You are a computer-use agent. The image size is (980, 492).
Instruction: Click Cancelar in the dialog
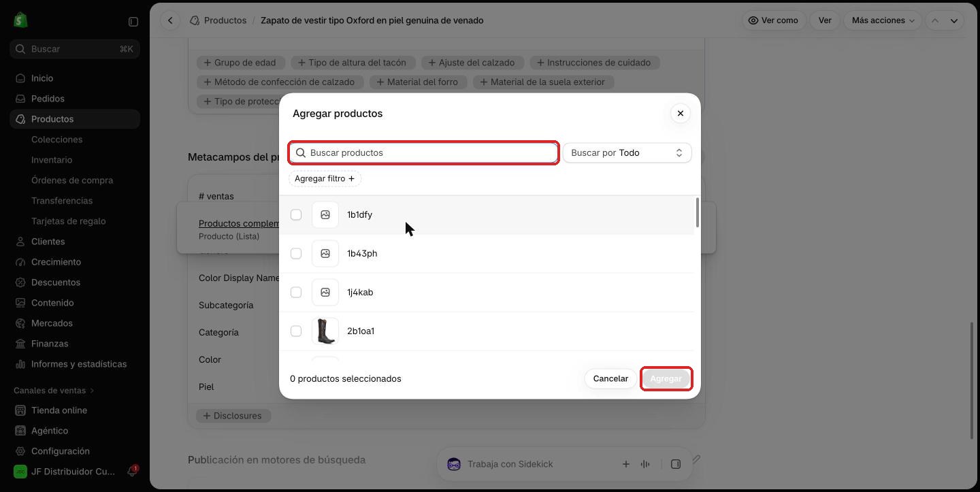(610, 379)
